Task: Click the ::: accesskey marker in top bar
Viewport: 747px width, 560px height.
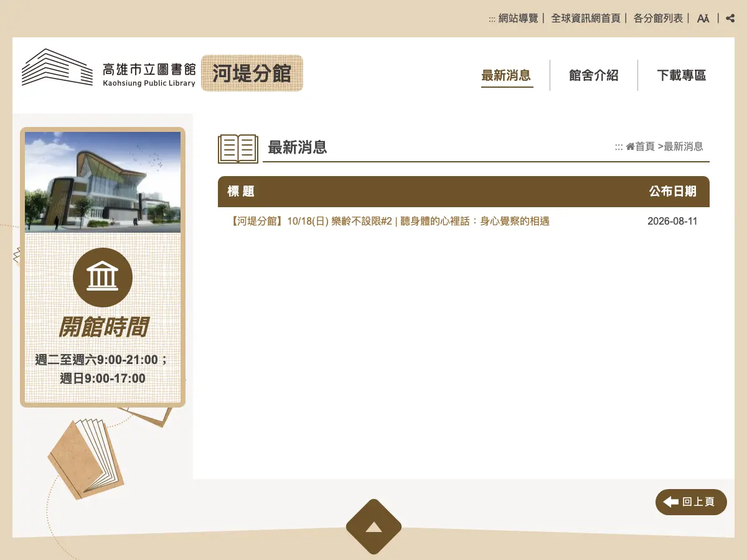Action: pos(492,19)
